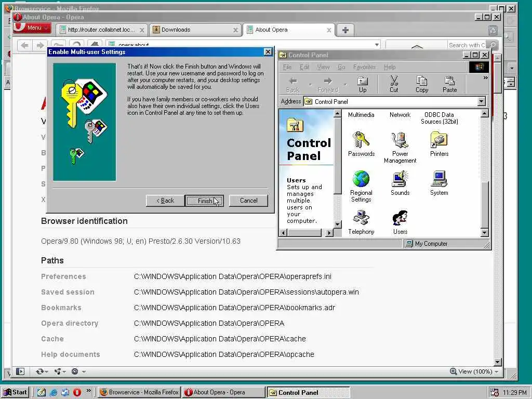
Task: Open View (100%) zoom dropdown
Action: click(475, 371)
